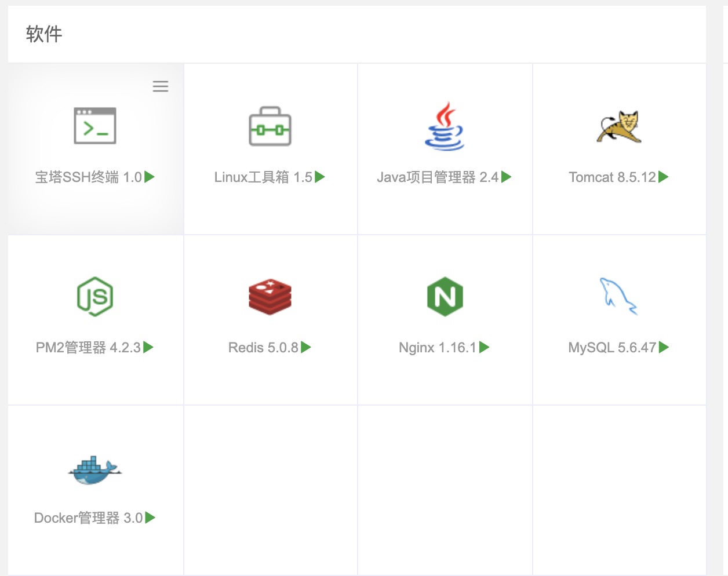
Task: Click green arrow beside Java项目管理器 2.4
Action: click(x=507, y=177)
